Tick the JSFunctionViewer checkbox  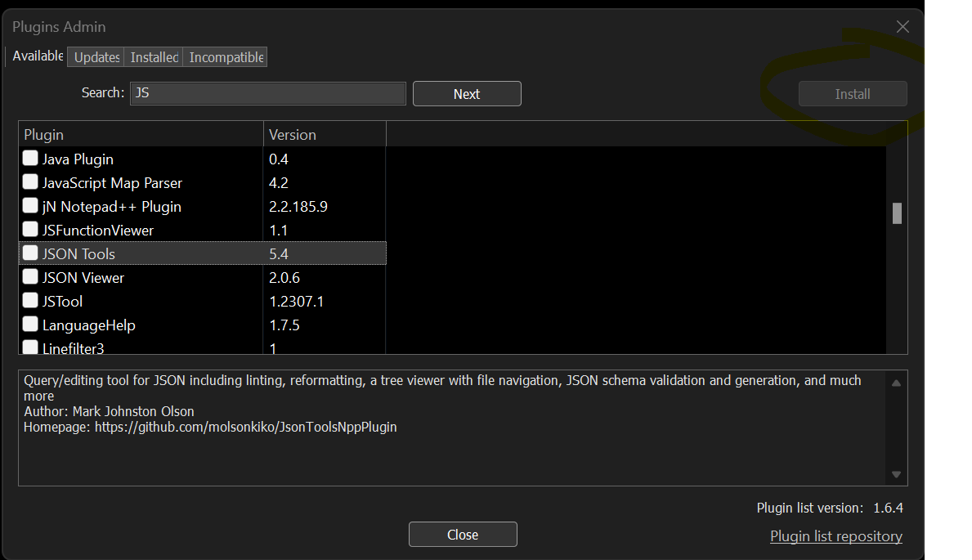29,229
